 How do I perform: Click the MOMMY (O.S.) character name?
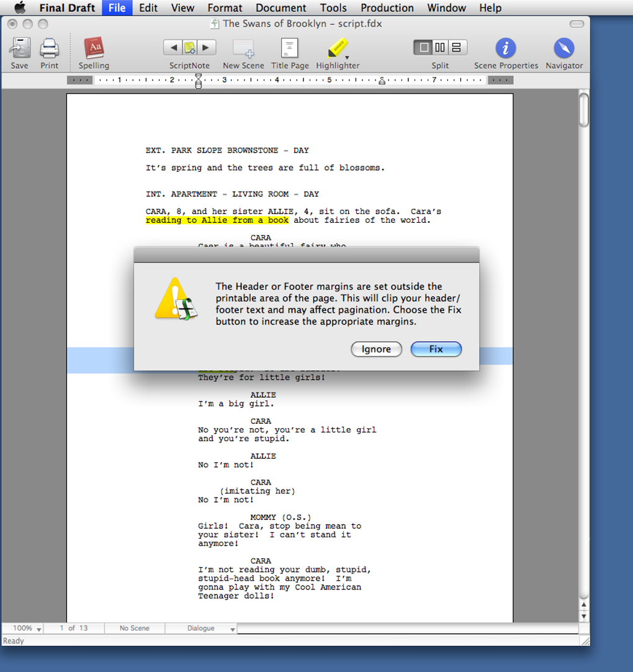click(281, 517)
